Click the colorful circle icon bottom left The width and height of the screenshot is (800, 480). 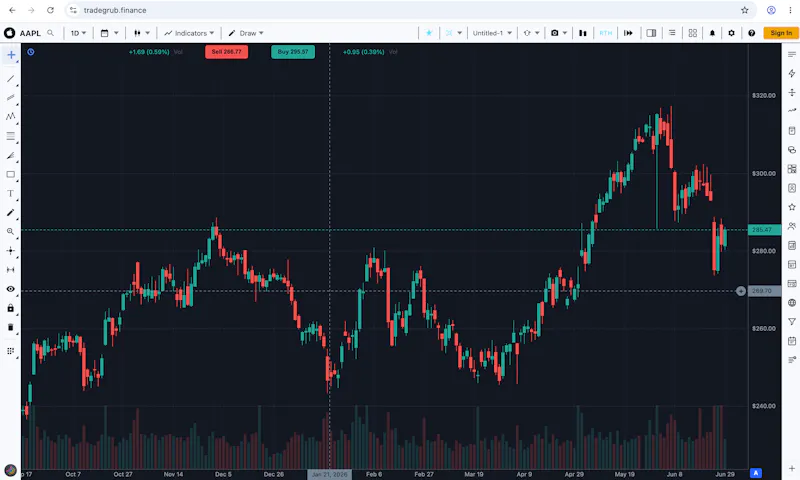(x=10, y=470)
